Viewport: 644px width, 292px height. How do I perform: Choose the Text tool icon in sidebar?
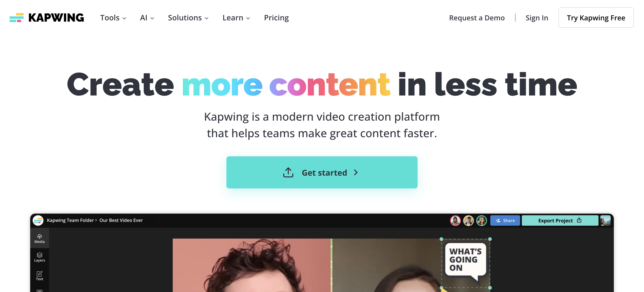pos(39,276)
